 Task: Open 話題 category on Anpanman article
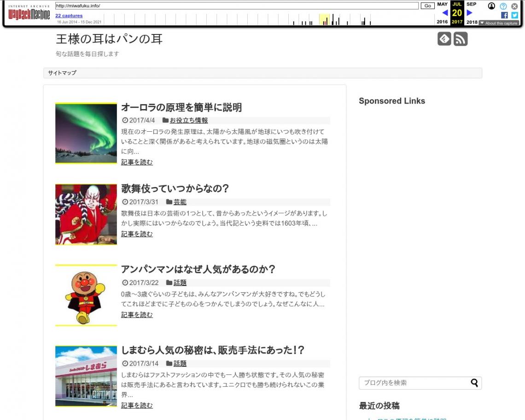pyautogui.click(x=180, y=283)
